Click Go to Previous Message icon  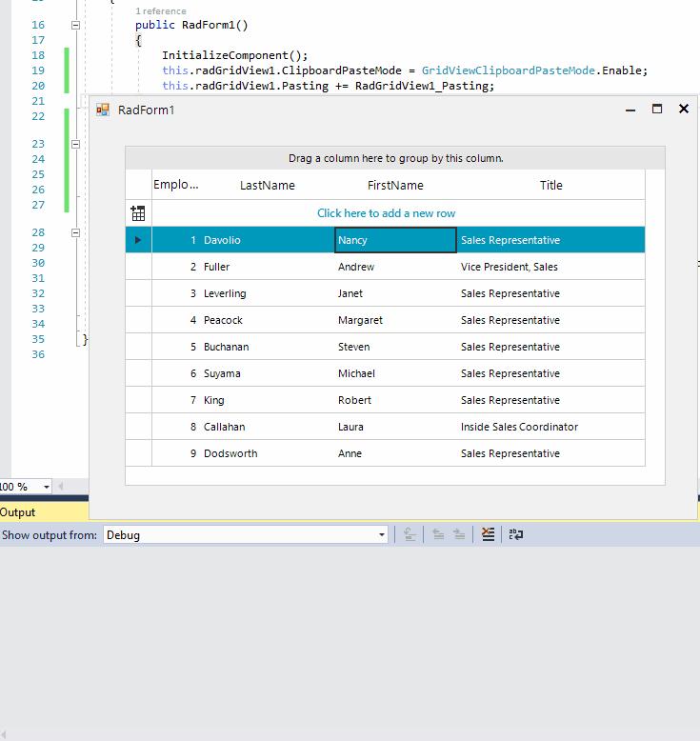pos(438,535)
